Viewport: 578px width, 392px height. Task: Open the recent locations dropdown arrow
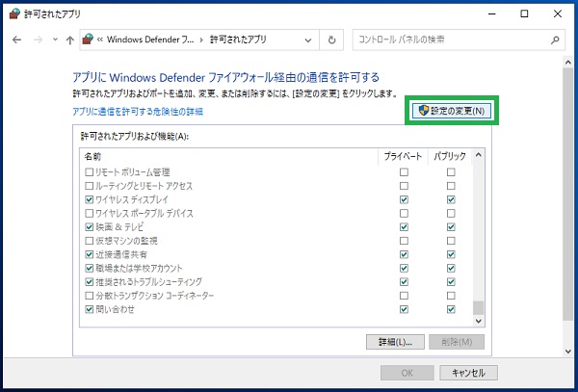(x=55, y=39)
